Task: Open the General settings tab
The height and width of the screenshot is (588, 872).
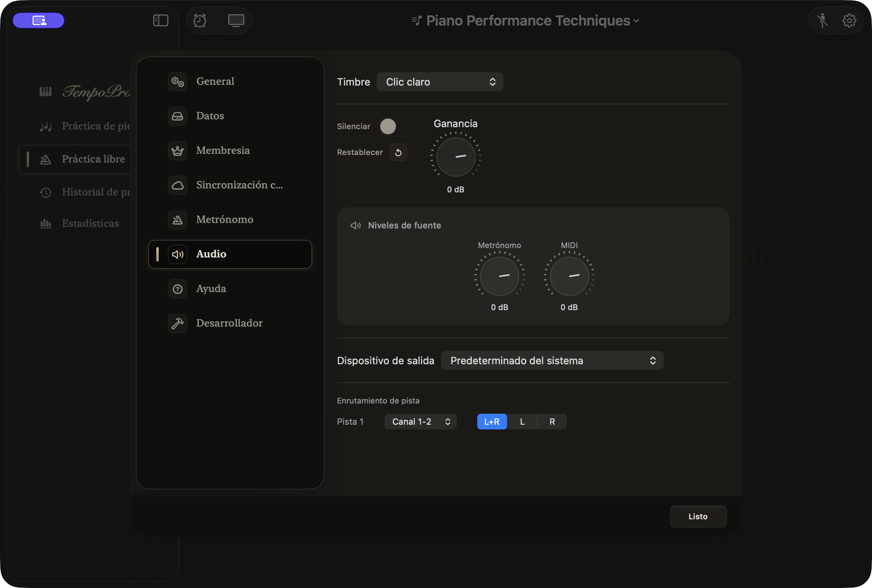Action: (x=230, y=82)
